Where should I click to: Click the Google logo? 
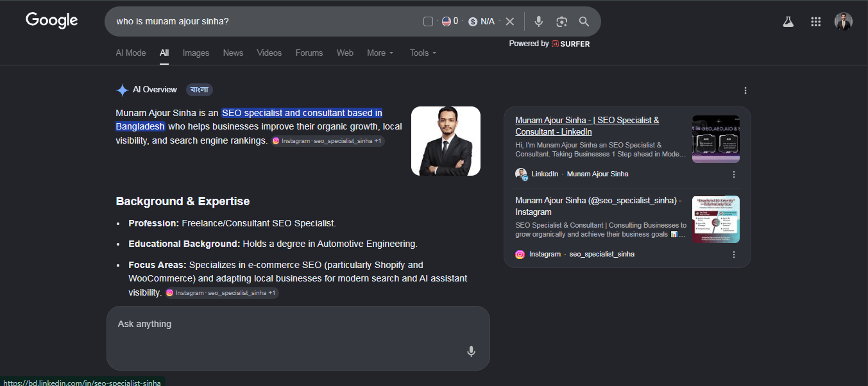(52, 21)
